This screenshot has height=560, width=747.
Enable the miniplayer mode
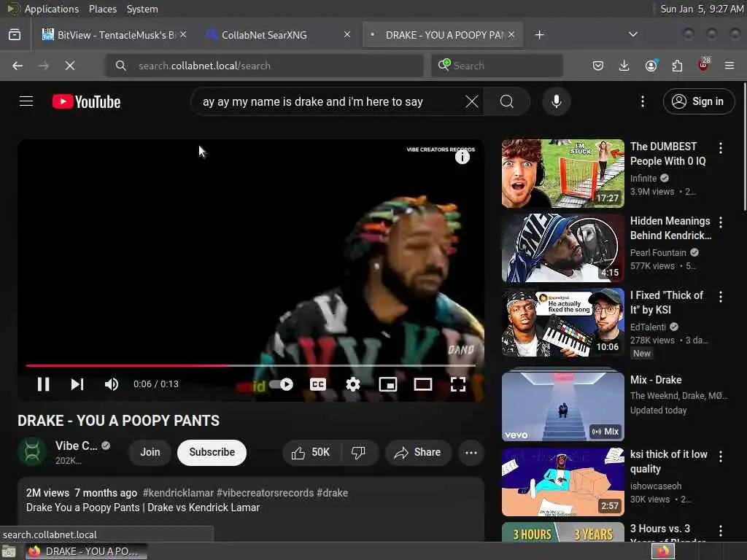tap(388, 384)
